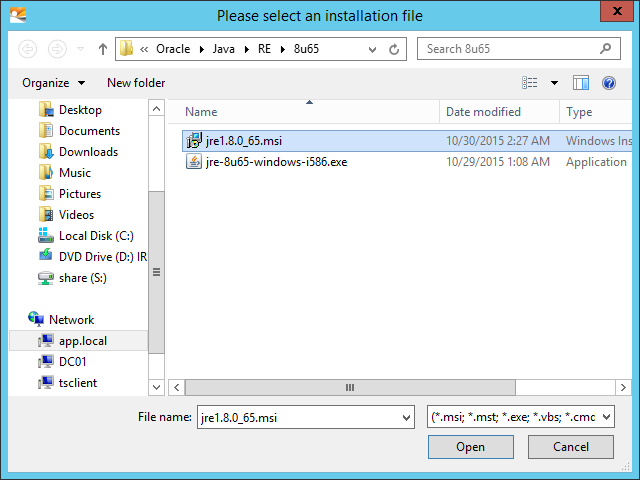Click the Java exe file icon
Image resolution: width=640 pixels, height=480 pixels.
pyautogui.click(x=194, y=162)
